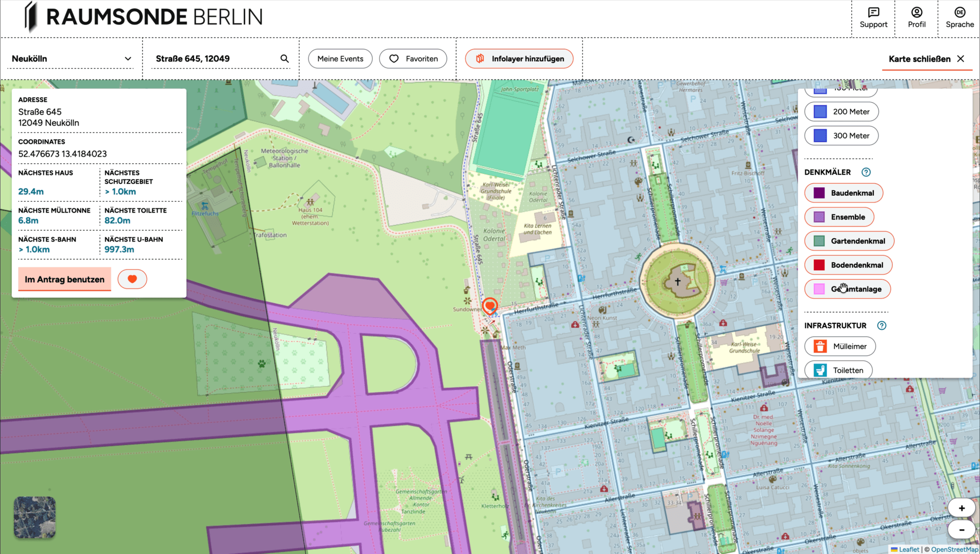Toggle the Gartendenkmal layer
This screenshot has width=980, height=554.
tap(849, 241)
